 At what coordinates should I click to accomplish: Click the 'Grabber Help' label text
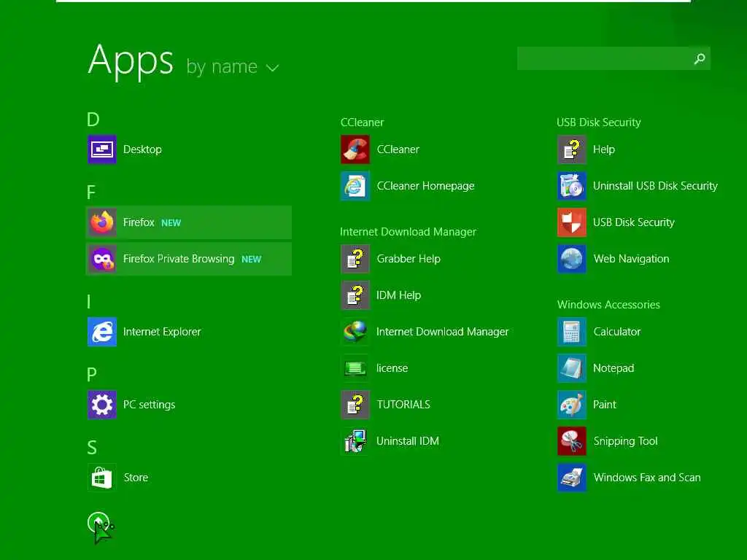409,259
